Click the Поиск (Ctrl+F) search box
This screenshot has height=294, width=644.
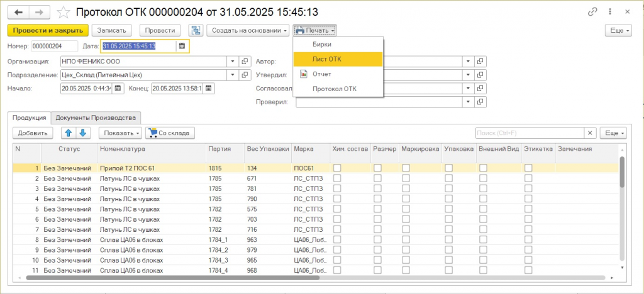(530, 133)
